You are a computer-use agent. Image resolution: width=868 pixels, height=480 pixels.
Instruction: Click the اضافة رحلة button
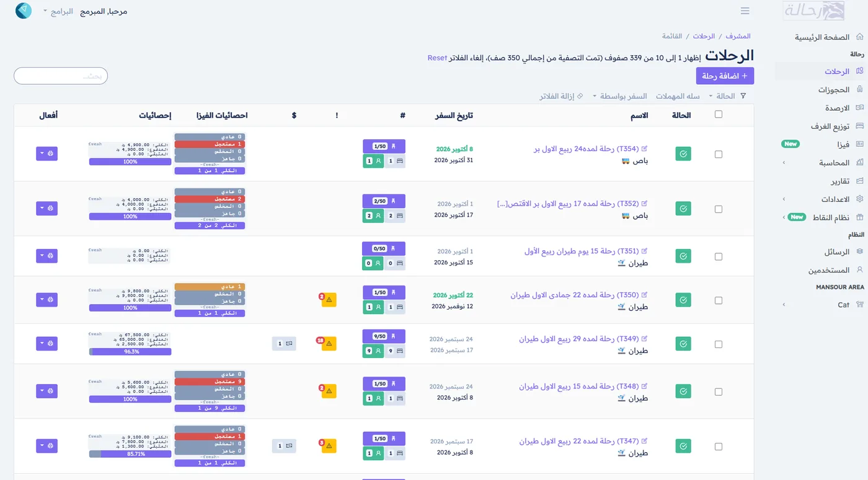pos(725,76)
